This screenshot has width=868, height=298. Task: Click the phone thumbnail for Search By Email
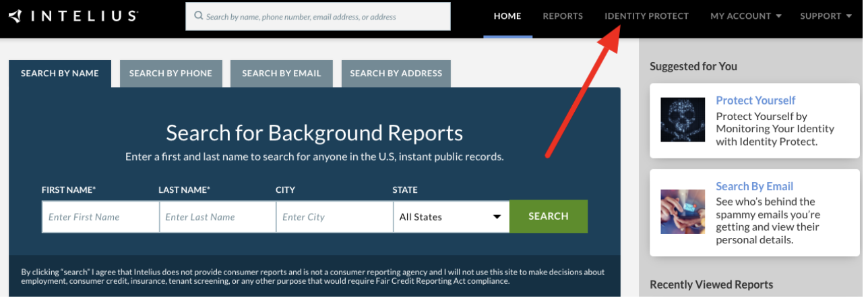coord(683,211)
